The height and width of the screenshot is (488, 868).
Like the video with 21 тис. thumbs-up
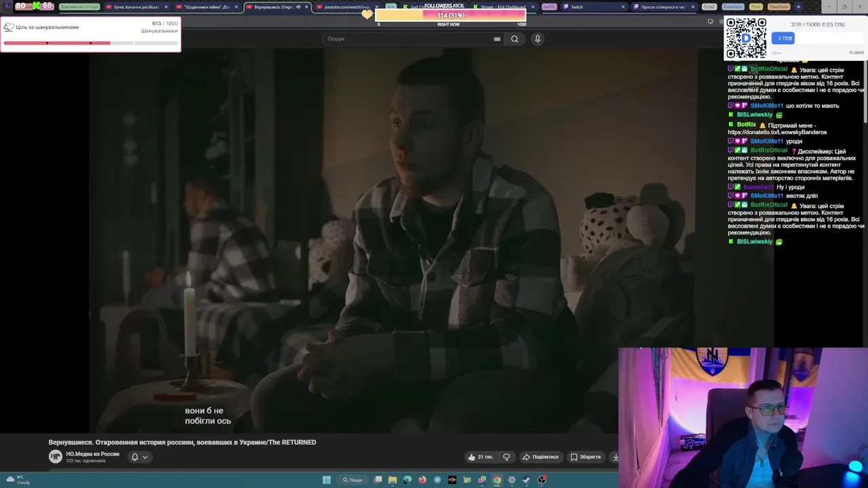pyautogui.click(x=481, y=457)
